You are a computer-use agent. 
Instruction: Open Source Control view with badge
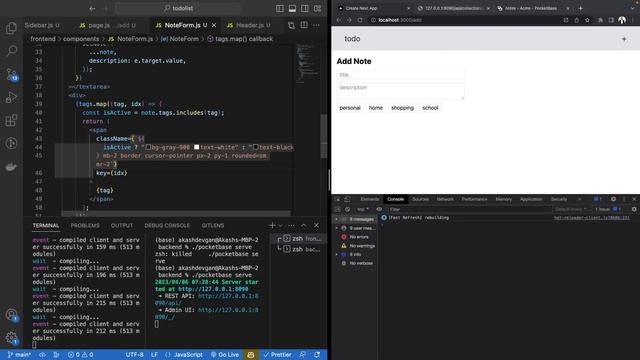coord(11,74)
